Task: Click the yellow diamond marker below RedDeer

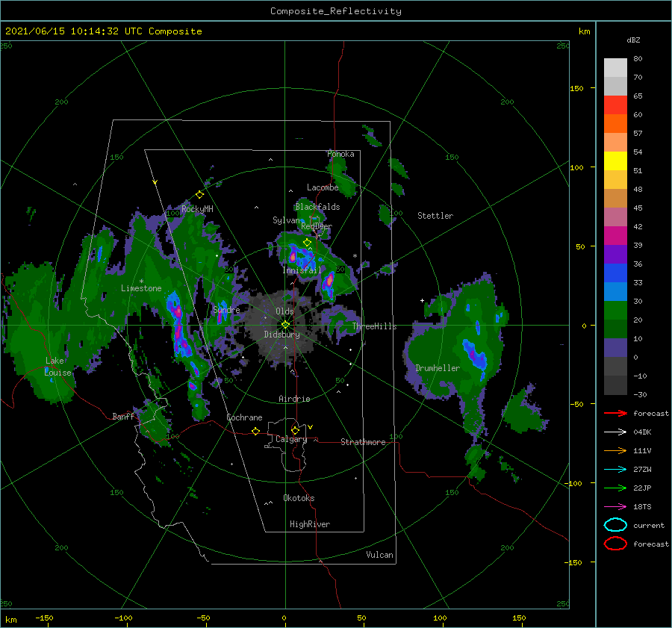Action: pyautogui.click(x=307, y=243)
